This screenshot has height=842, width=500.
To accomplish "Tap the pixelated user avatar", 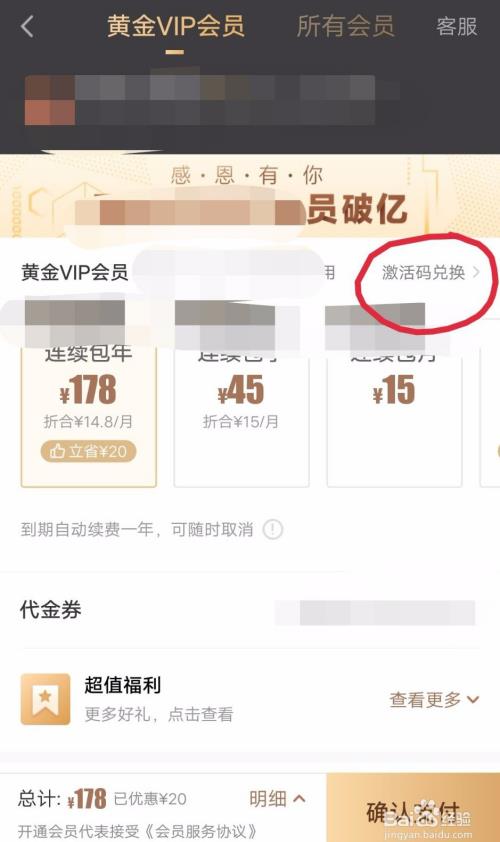I will pos(49,100).
